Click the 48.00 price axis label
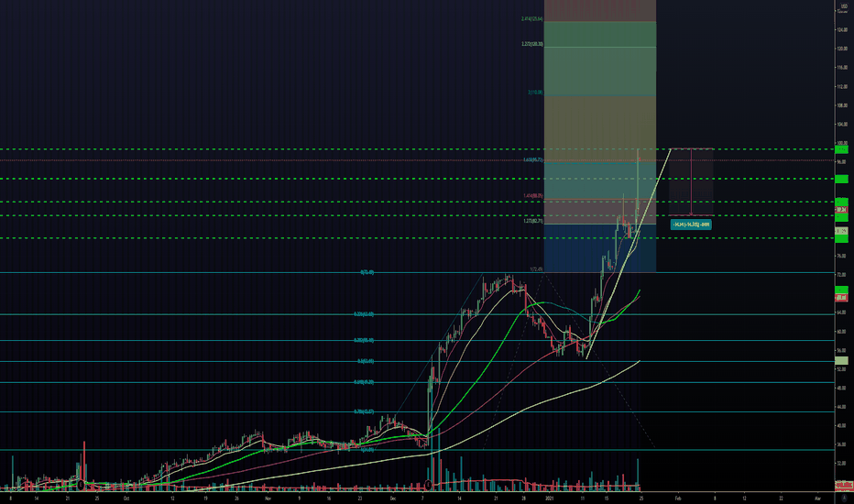 (x=841, y=388)
